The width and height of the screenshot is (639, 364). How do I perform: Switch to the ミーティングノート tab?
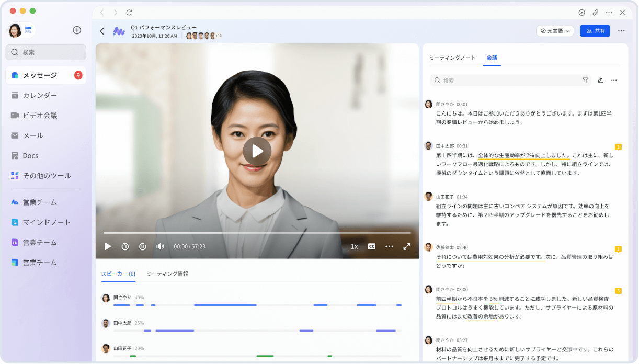coord(452,58)
